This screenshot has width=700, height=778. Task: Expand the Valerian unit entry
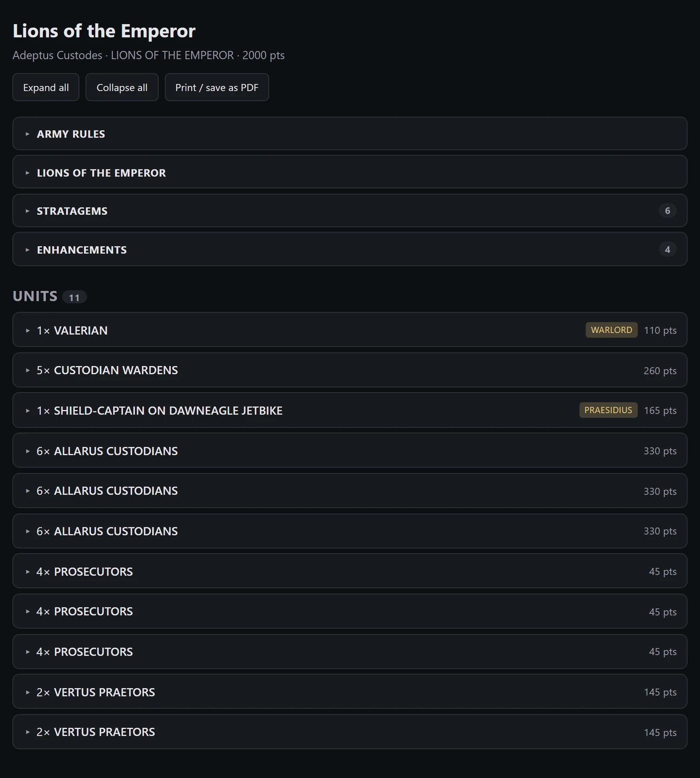coord(350,330)
